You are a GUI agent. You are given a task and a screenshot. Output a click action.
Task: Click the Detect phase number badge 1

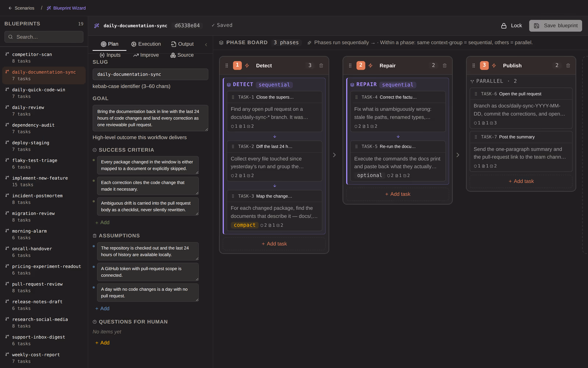point(237,66)
